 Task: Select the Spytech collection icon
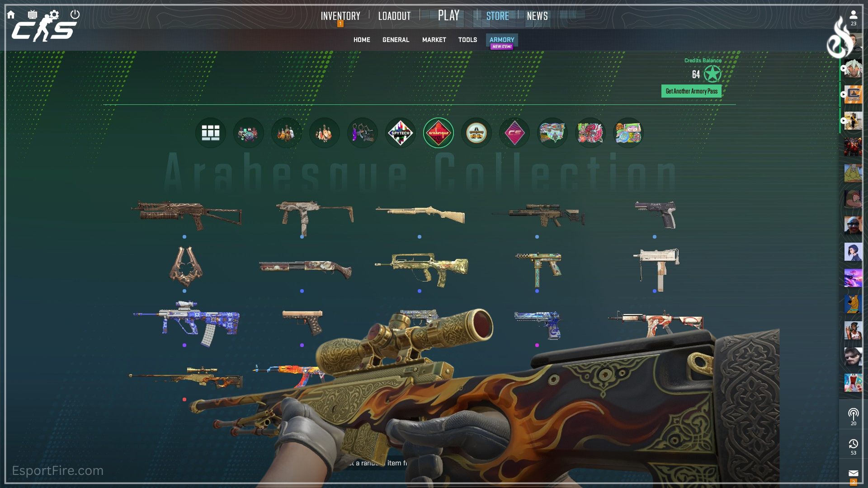401,133
